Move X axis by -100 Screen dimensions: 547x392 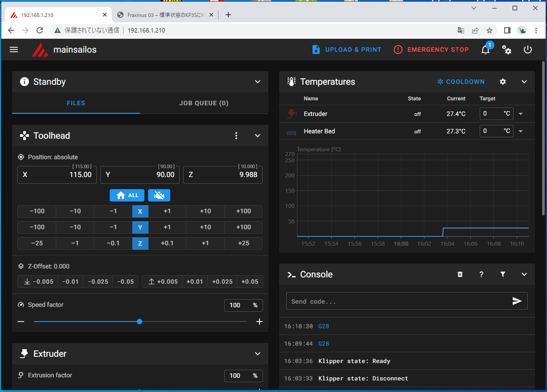pyautogui.click(x=37, y=211)
